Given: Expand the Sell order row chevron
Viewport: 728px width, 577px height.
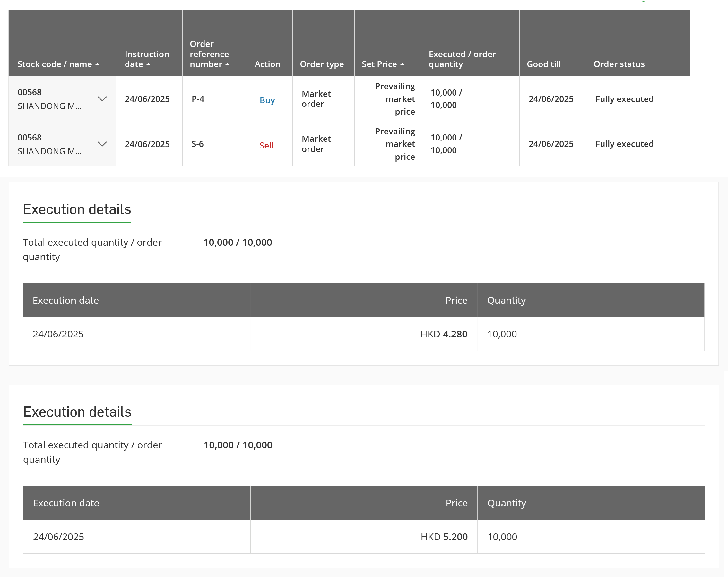Looking at the screenshot, I should click(102, 144).
